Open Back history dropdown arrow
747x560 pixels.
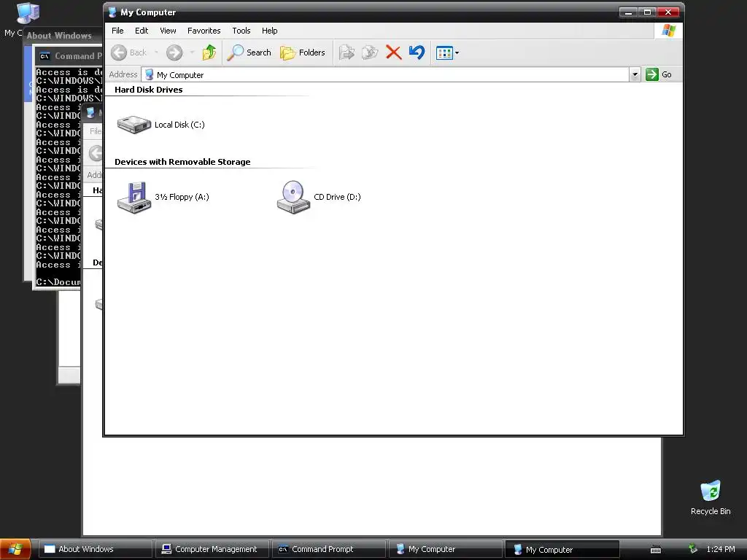(x=156, y=52)
